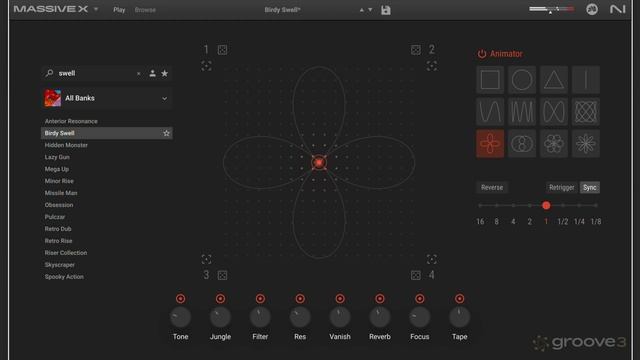
Task: Toggle the Tone macro assignment ring
Action: coord(180,299)
